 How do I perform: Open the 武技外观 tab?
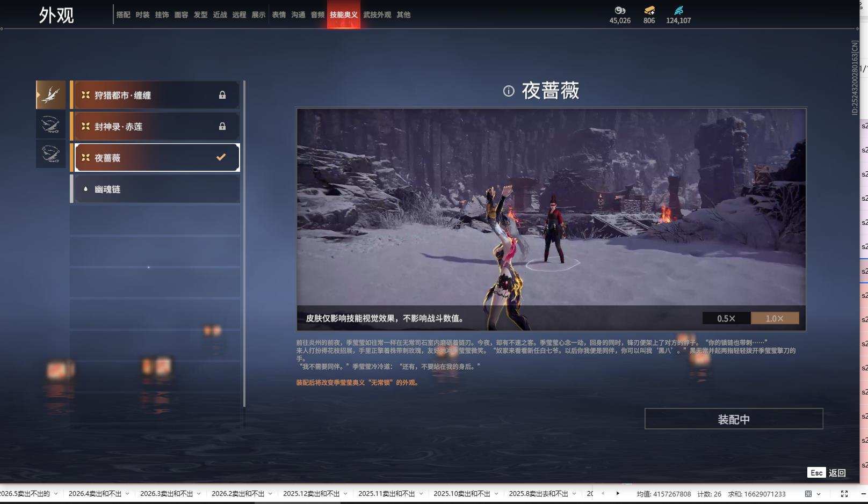click(x=377, y=15)
